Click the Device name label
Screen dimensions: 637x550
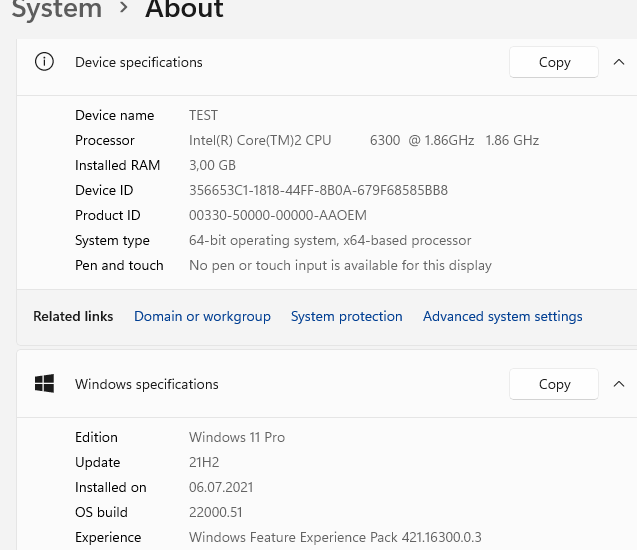(115, 115)
